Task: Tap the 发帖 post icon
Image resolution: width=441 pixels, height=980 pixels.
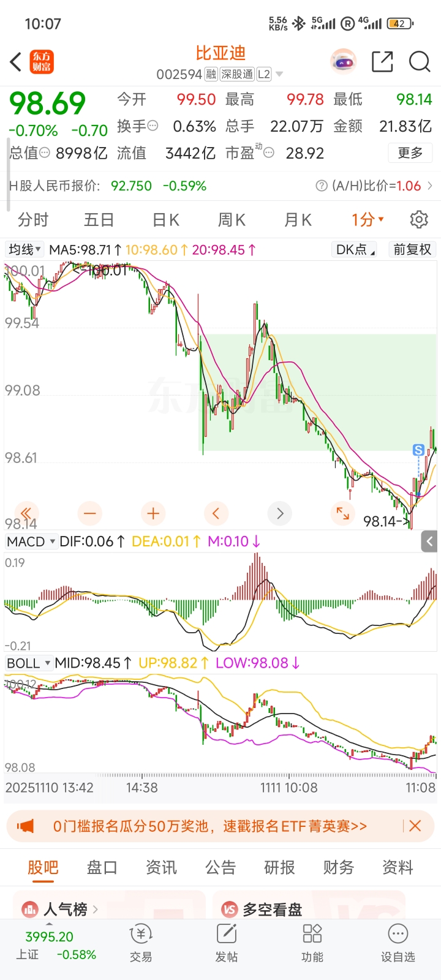Action: [x=226, y=943]
